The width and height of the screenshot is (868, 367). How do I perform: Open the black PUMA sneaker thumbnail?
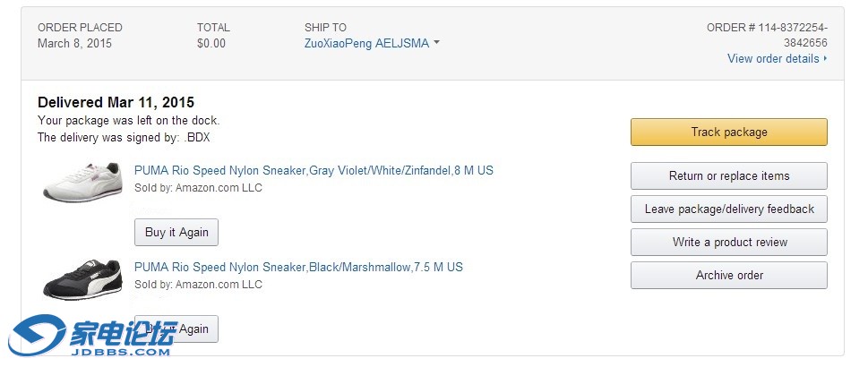pyautogui.click(x=82, y=279)
